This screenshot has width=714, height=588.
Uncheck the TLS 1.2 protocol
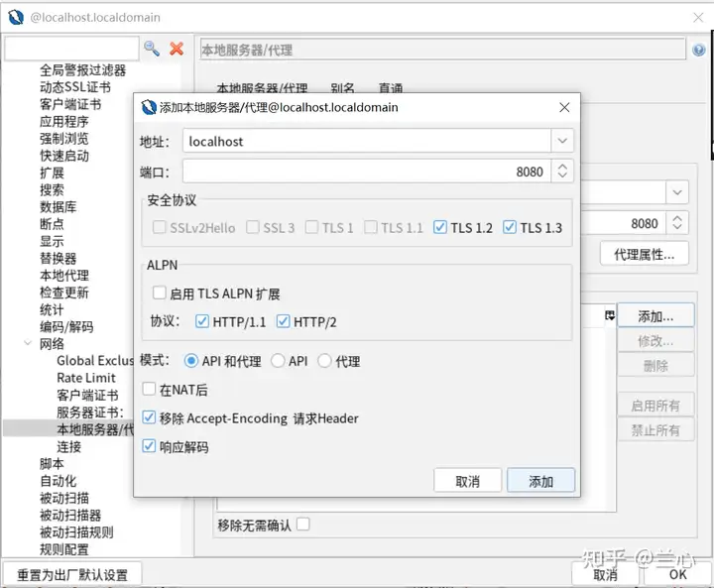(x=440, y=227)
